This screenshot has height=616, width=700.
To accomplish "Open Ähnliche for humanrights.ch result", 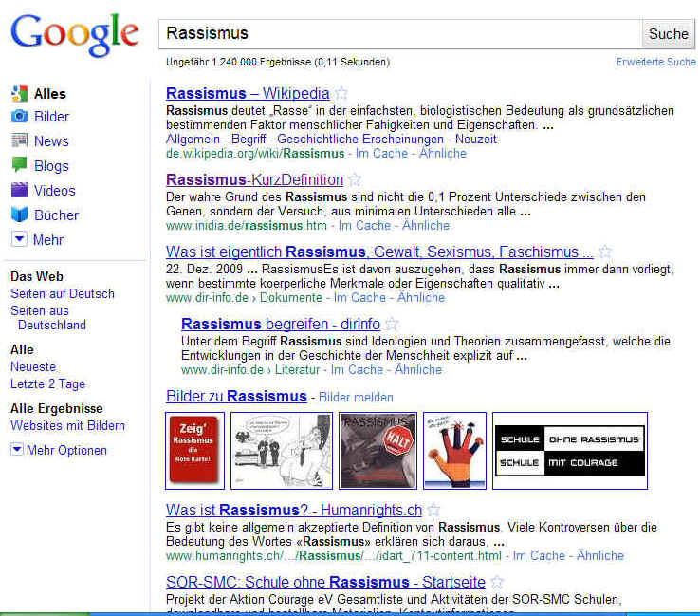I will coord(600,555).
